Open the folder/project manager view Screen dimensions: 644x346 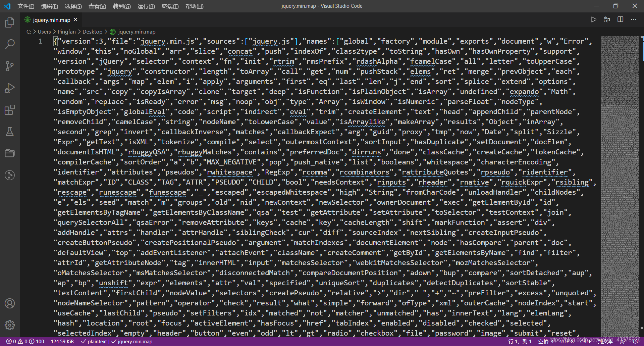[x=10, y=153]
